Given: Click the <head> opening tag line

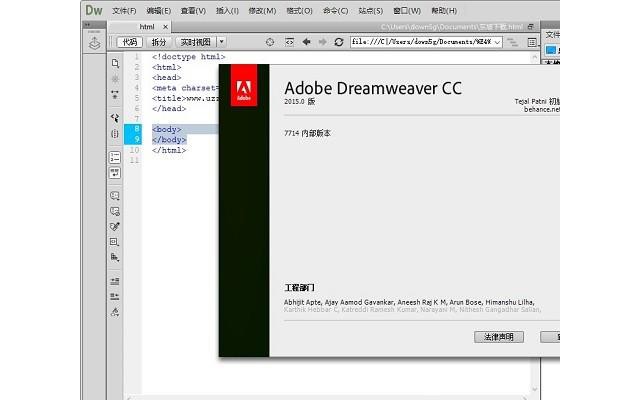Looking at the screenshot, I should click(167, 78).
